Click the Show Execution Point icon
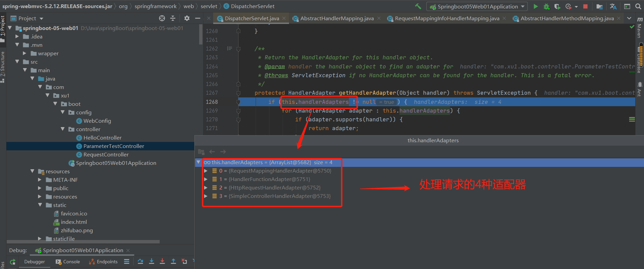Screen dimensions: 644x269 coord(127,261)
